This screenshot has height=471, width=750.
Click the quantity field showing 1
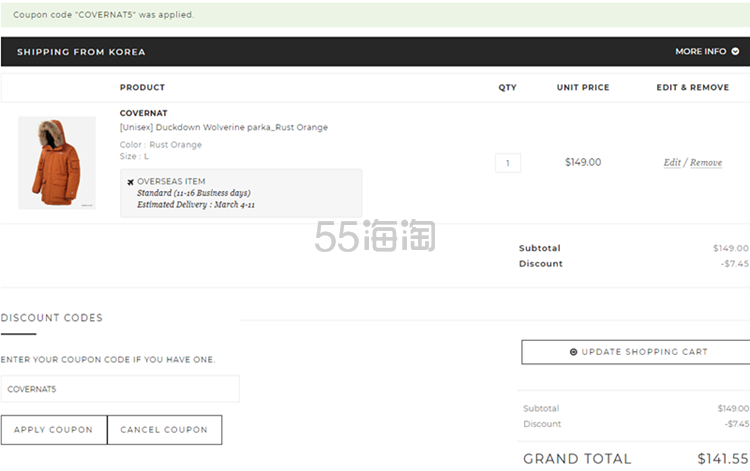point(507,162)
